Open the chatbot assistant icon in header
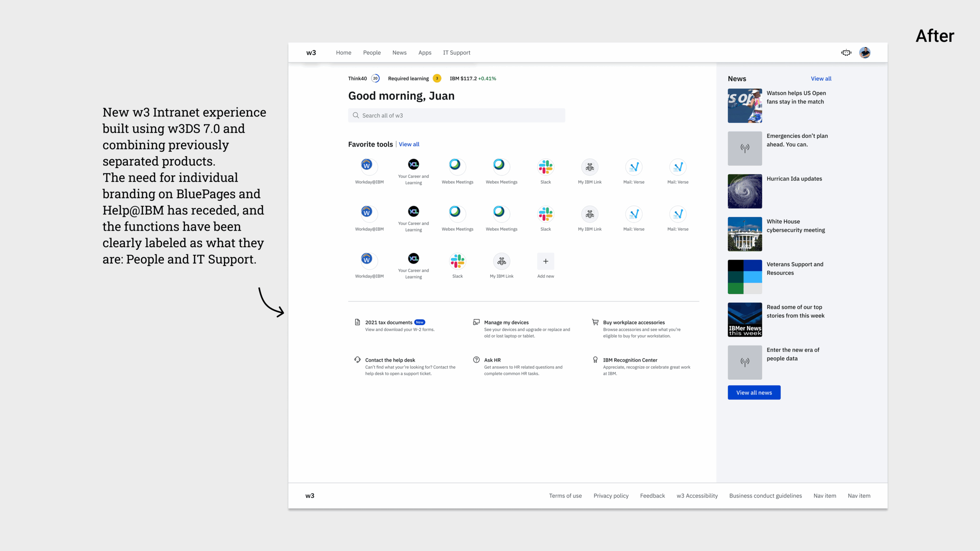The image size is (980, 551). coord(846,53)
